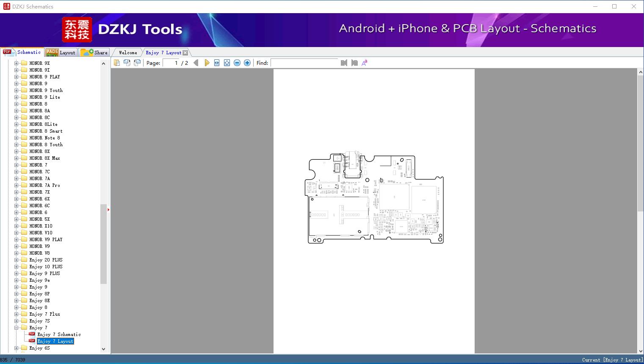Click the find next icon
This screenshot has height=364, width=644.
(x=354, y=63)
